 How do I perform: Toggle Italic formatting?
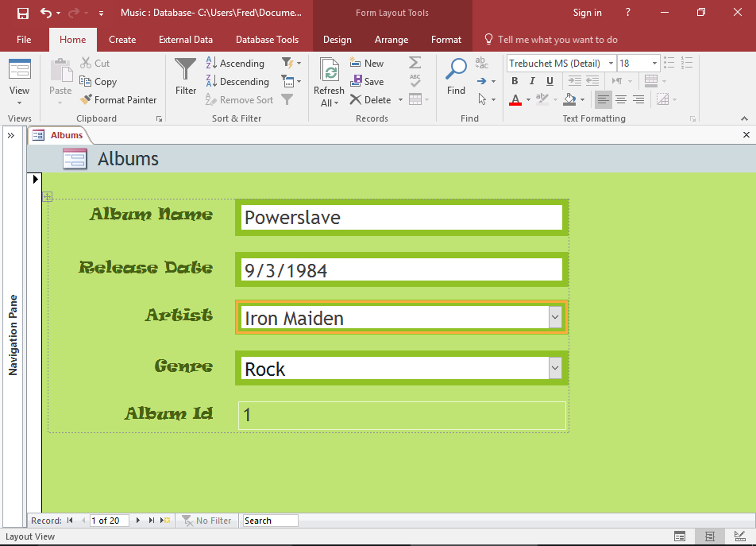click(x=531, y=81)
